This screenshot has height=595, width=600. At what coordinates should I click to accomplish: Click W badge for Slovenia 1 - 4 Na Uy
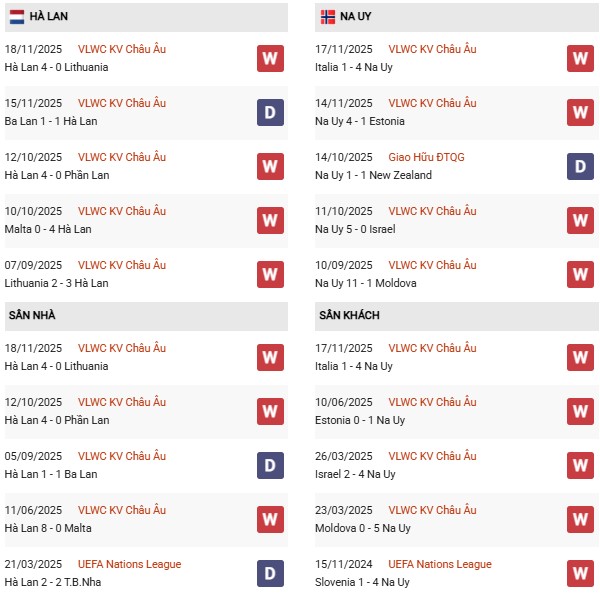(x=581, y=573)
